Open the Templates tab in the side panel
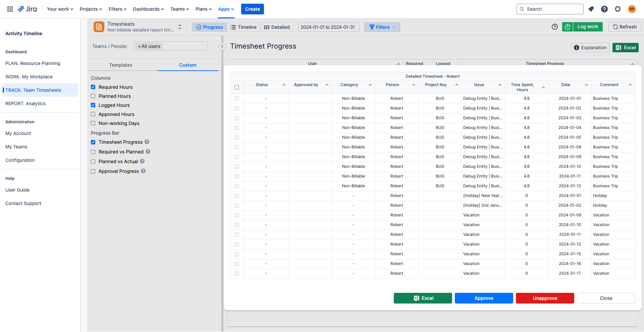The height and width of the screenshot is (332, 644). (x=120, y=65)
